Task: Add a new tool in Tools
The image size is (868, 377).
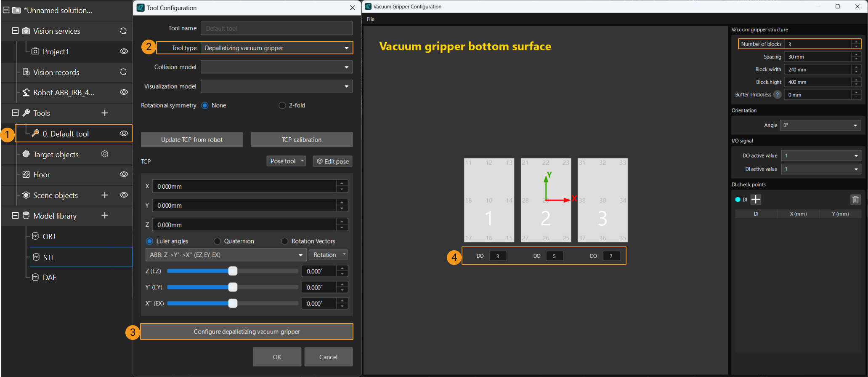Action: (x=105, y=113)
